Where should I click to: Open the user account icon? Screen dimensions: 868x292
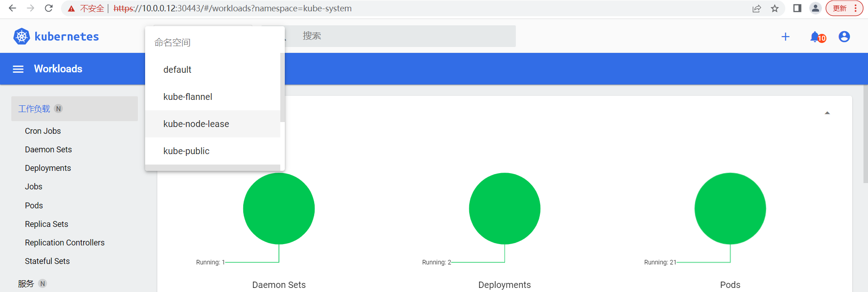pyautogui.click(x=844, y=37)
